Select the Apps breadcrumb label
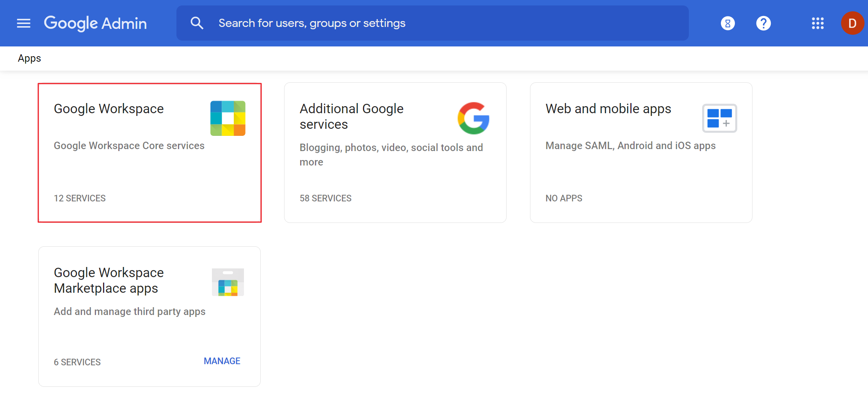Image resolution: width=868 pixels, height=395 pixels. (29, 59)
